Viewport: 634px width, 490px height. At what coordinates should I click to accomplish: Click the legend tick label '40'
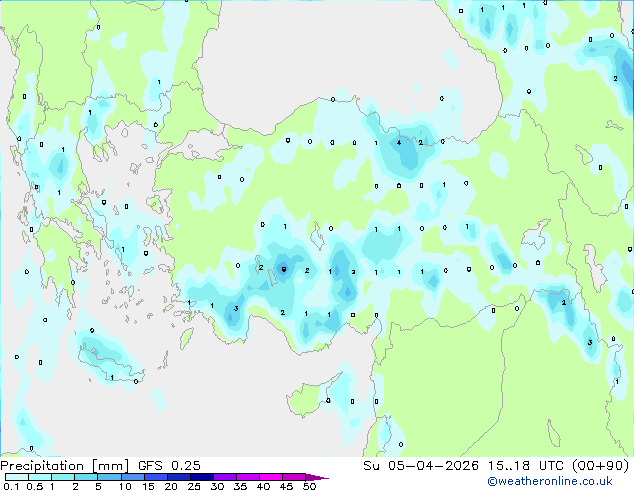(263, 486)
